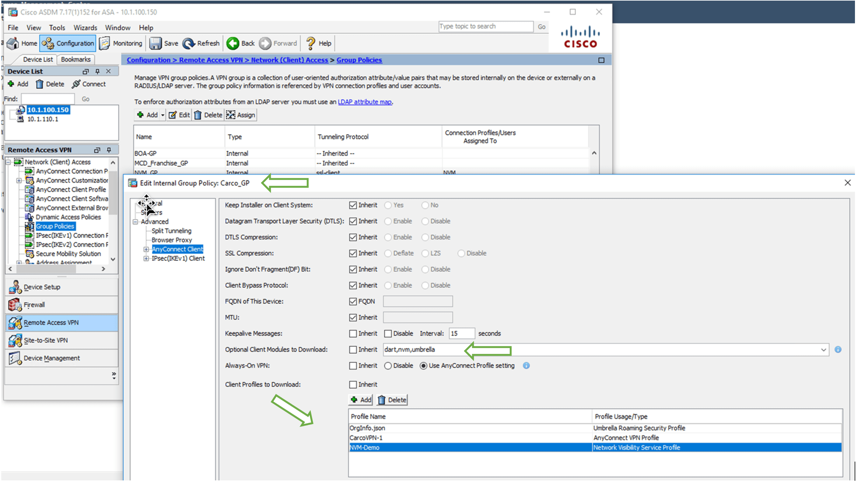Open the Firewall section icon
The height and width of the screenshot is (496, 868).
(x=15, y=305)
